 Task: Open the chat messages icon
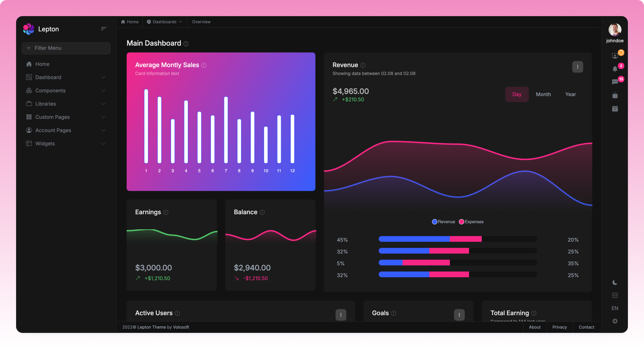[615, 82]
